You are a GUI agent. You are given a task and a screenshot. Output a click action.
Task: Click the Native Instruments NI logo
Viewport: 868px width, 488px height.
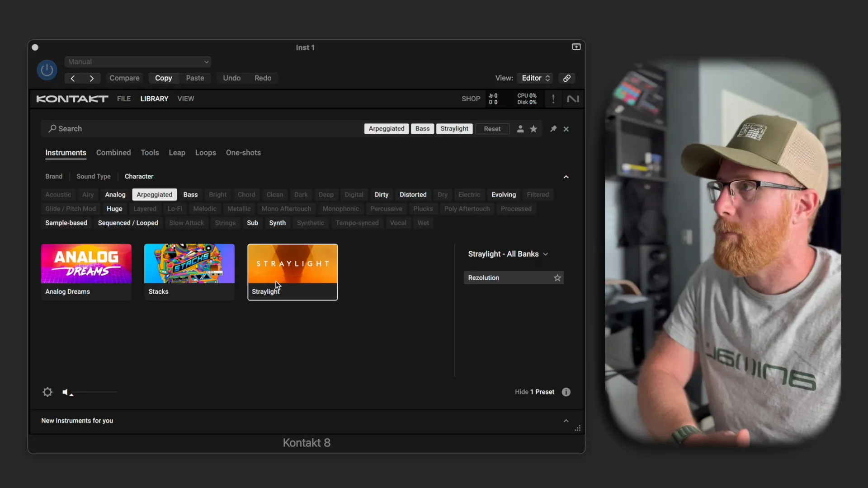pos(573,99)
